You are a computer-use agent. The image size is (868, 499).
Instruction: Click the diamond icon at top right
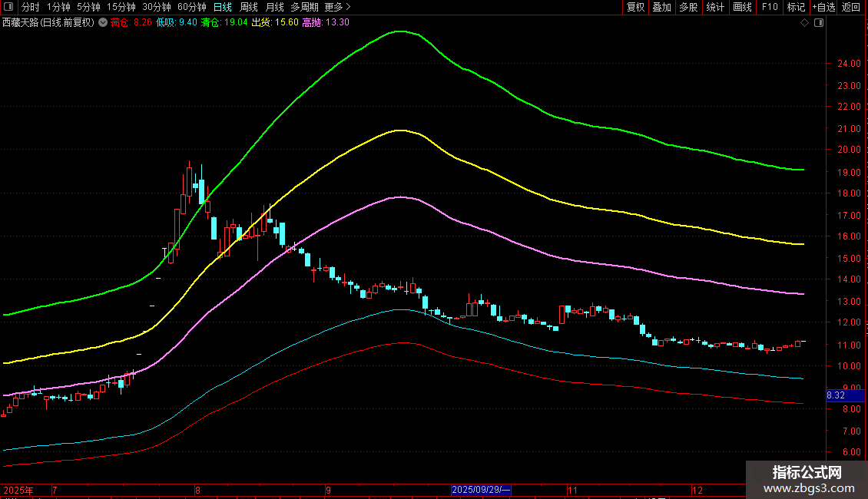click(x=804, y=23)
